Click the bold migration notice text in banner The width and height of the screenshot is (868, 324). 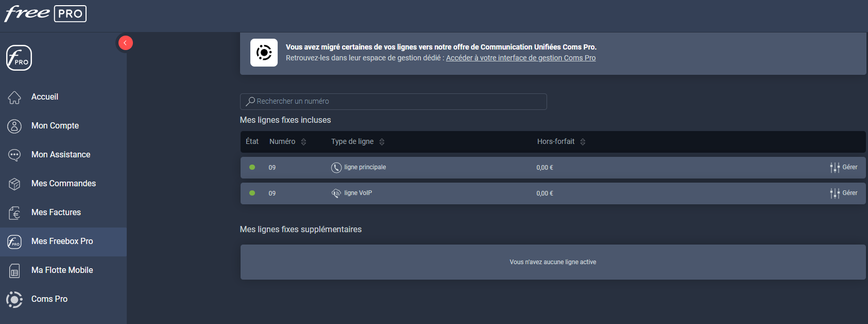click(x=441, y=47)
